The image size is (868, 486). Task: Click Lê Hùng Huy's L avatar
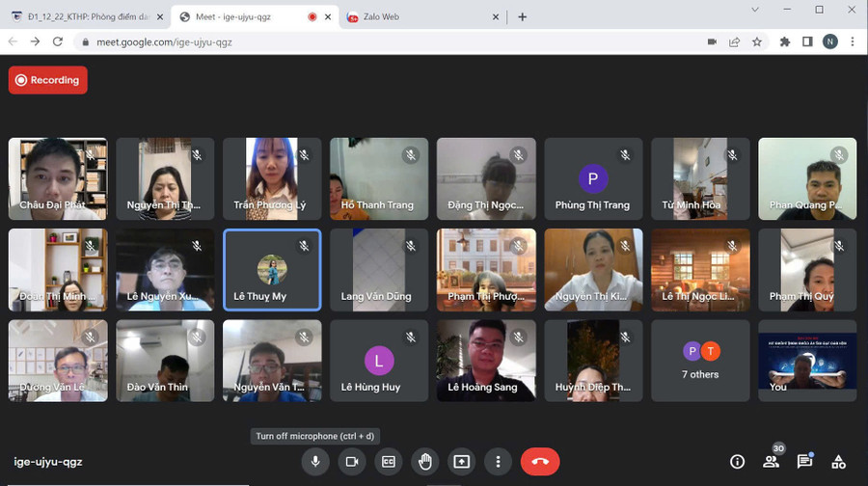coord(379,361)
